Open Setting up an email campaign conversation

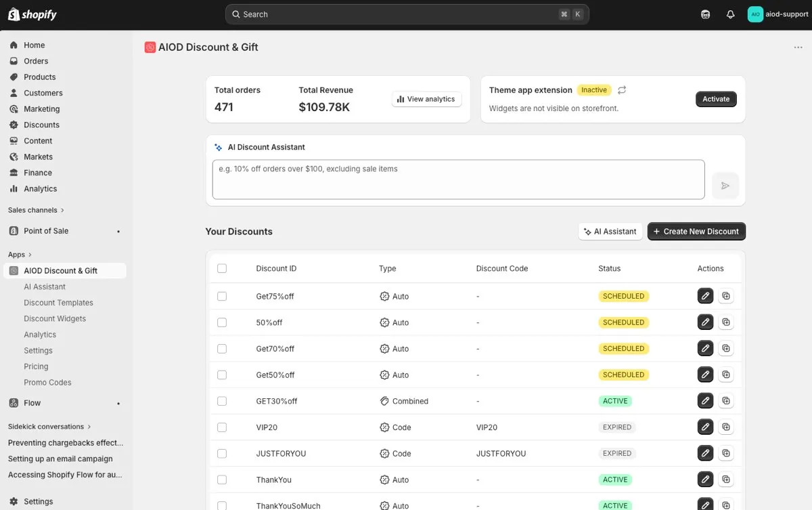click(x=60, y=459)
